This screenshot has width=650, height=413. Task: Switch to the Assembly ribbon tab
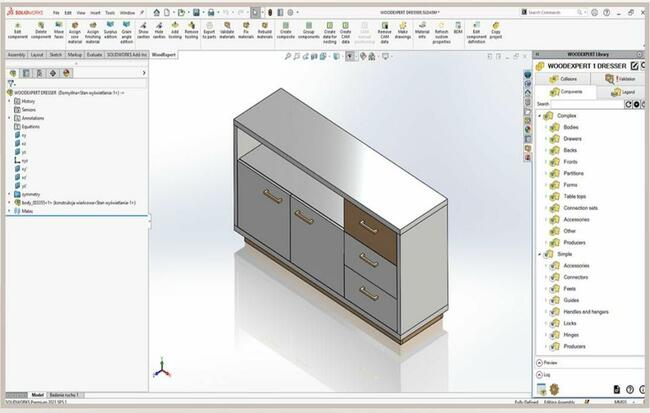(17, 55)
